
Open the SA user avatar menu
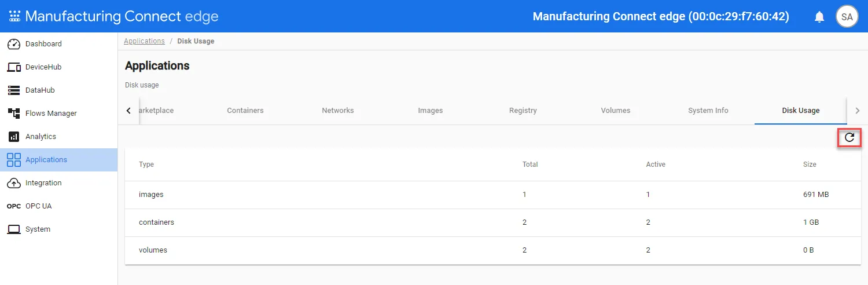[847, 17]
